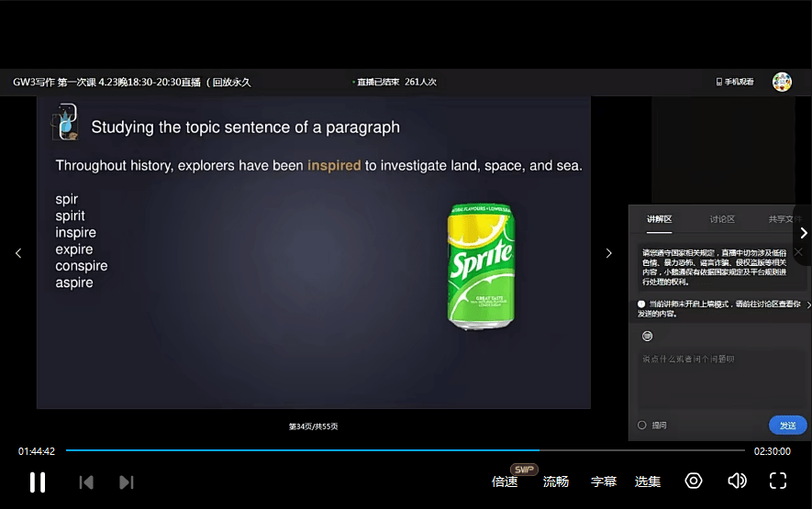This screenshot has height=509, width=812.
Task: Click the word conspire on slide
Action: (82, 266)
